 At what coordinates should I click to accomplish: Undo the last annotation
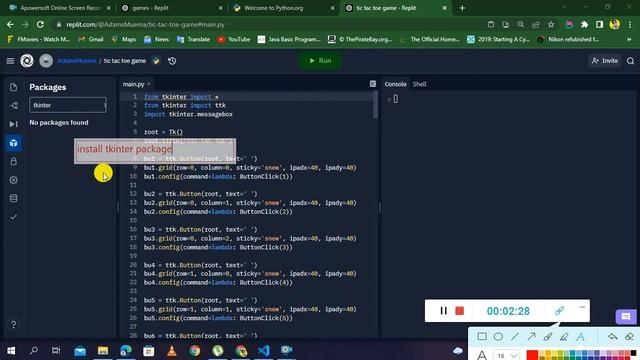613,337
